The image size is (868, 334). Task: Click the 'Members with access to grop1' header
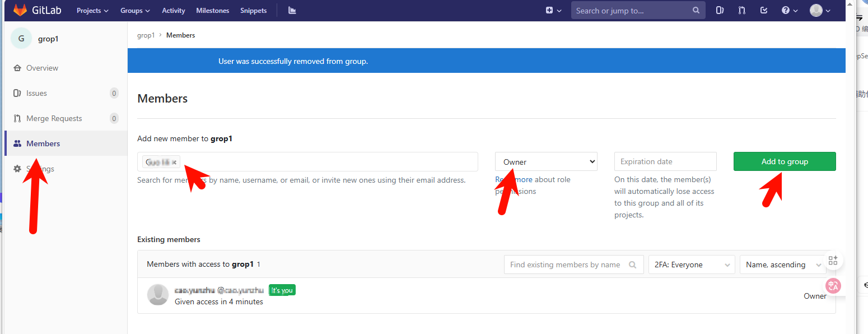point(200,264)
